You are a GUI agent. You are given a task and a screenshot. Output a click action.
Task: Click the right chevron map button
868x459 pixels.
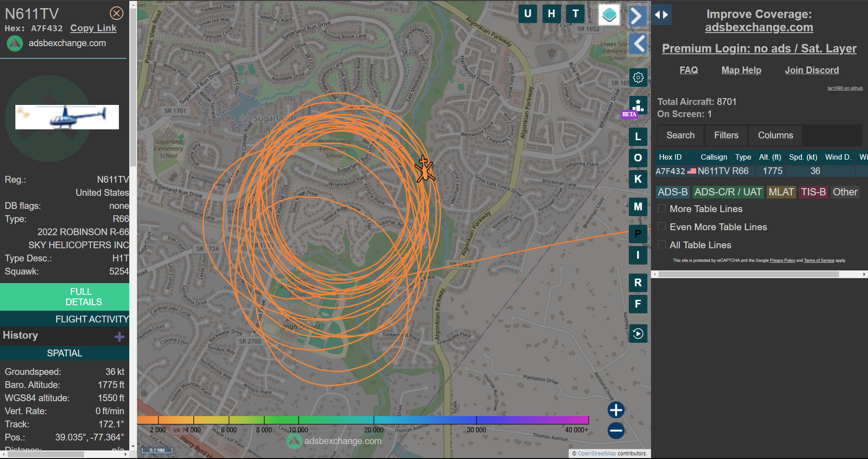(637, 16)
